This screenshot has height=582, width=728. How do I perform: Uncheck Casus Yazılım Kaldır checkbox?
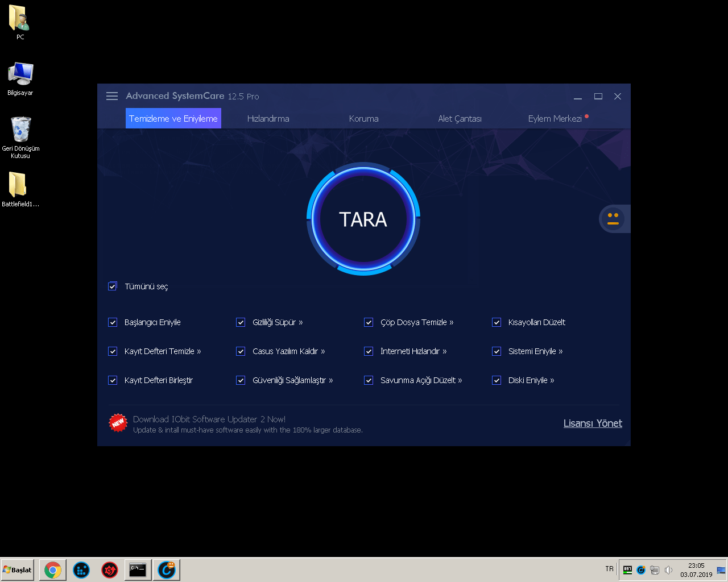pyautogui.click(x=241, y=351)
